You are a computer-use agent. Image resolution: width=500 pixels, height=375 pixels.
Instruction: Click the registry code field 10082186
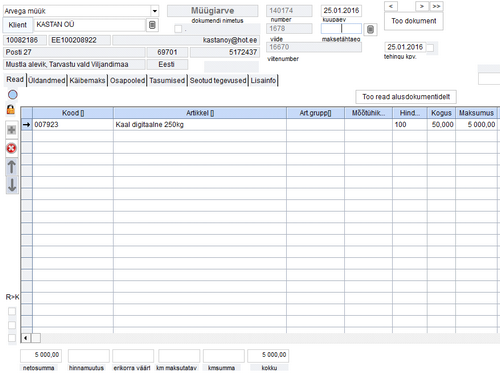point(25,40)
